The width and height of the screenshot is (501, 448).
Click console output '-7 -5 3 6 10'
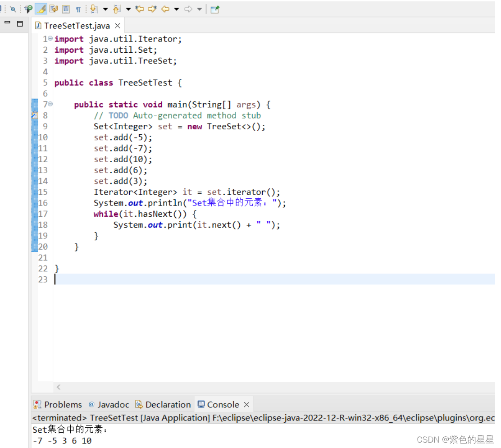(62, 441)
